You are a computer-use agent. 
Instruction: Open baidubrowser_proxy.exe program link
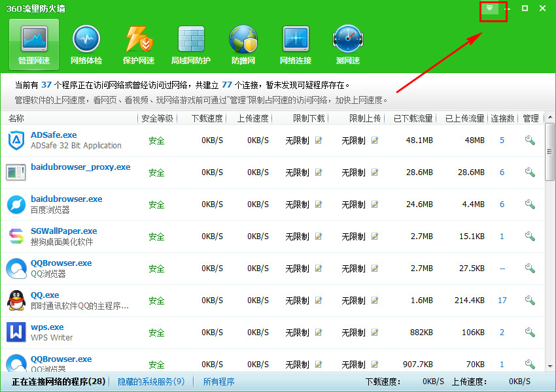[80, 167]
